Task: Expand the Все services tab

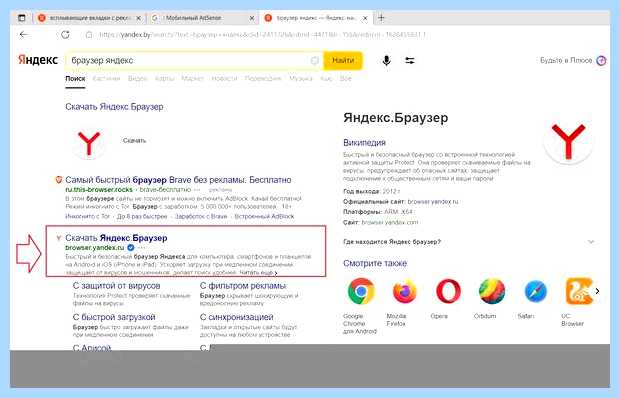Action: [x=346, y=79]
